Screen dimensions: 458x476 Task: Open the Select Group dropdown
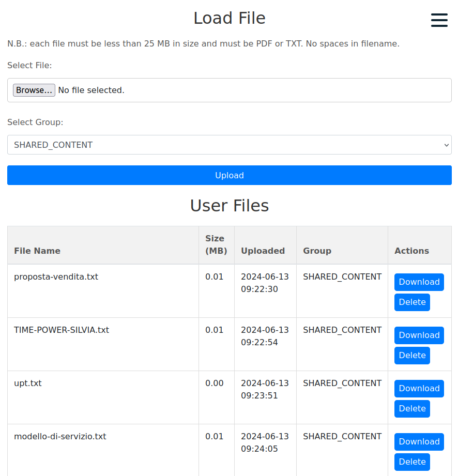tap(230, 145)
